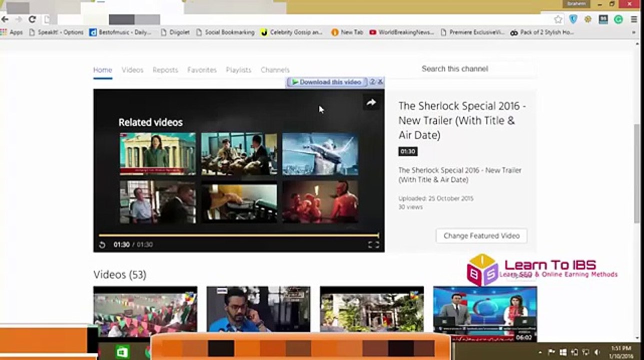Open the WorldBreakingNews bookmark
The height and width of the screenshot is (360, 644).
click(x=402, y=32)
